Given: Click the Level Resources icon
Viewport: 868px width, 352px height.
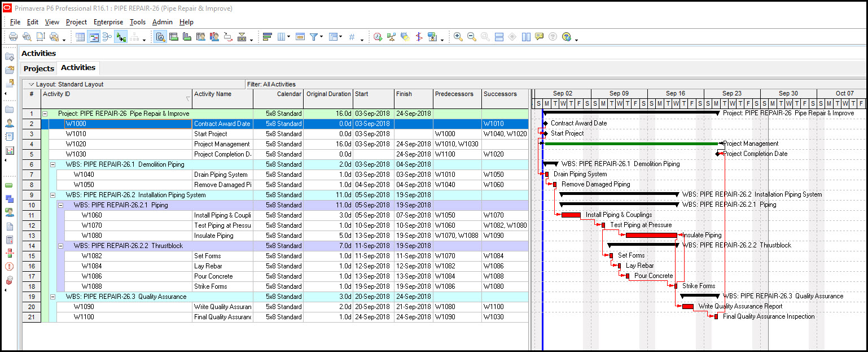Looking at the screenshot, I should (391, 37).
